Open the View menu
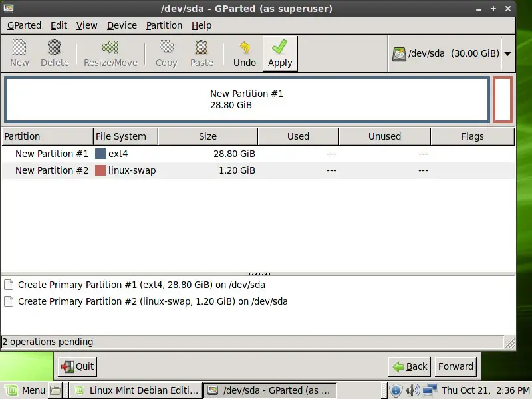532x399 pixels. [86, 25]
